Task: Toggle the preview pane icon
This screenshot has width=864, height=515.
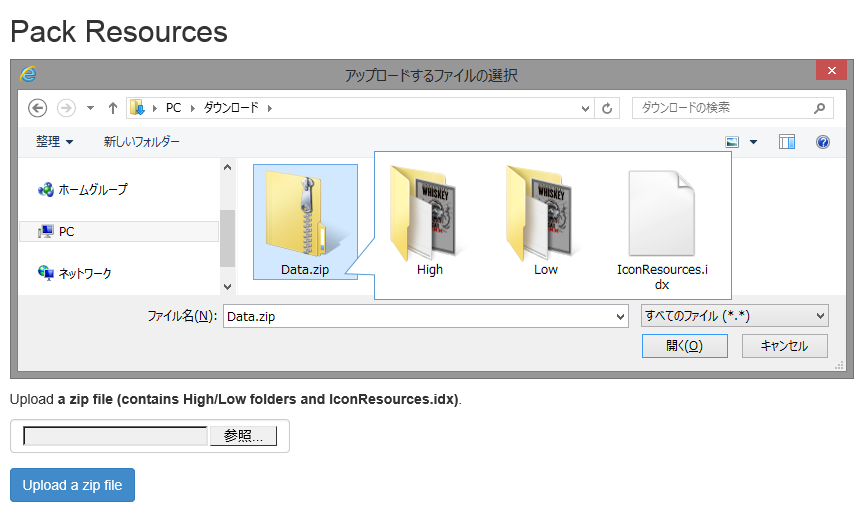Action: [787, 142]
